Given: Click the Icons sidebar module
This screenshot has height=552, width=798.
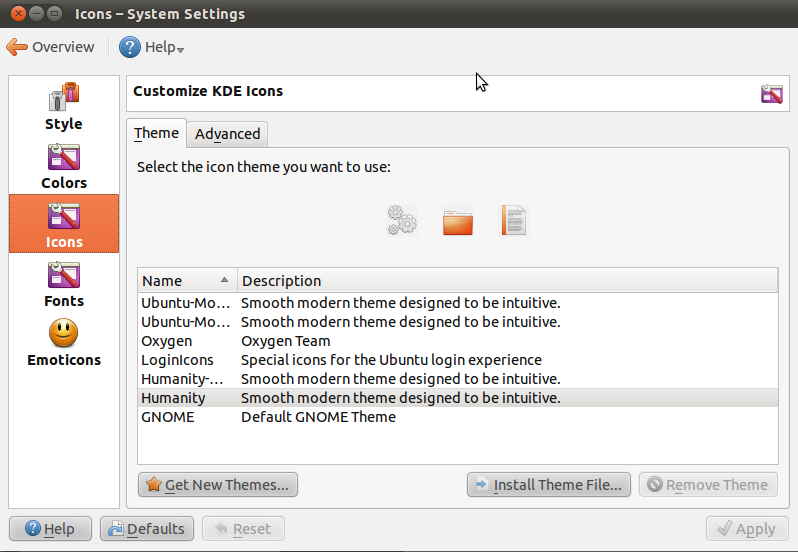Looking at the screenshot, I should point(64,223).
